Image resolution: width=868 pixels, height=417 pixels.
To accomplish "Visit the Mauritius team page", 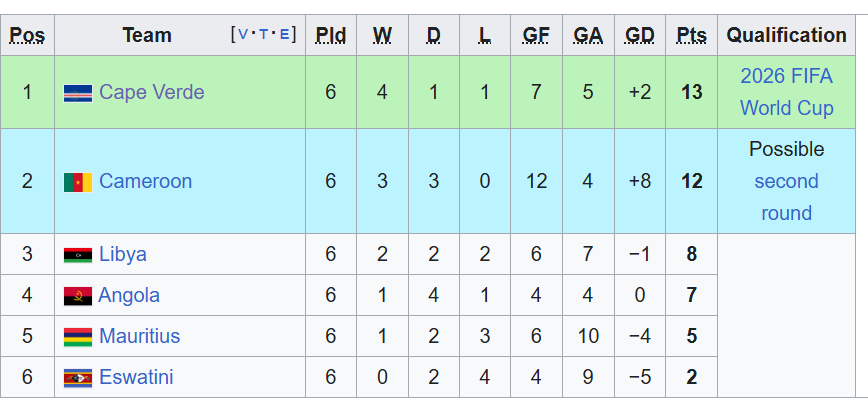I will (x=140, y=336).
